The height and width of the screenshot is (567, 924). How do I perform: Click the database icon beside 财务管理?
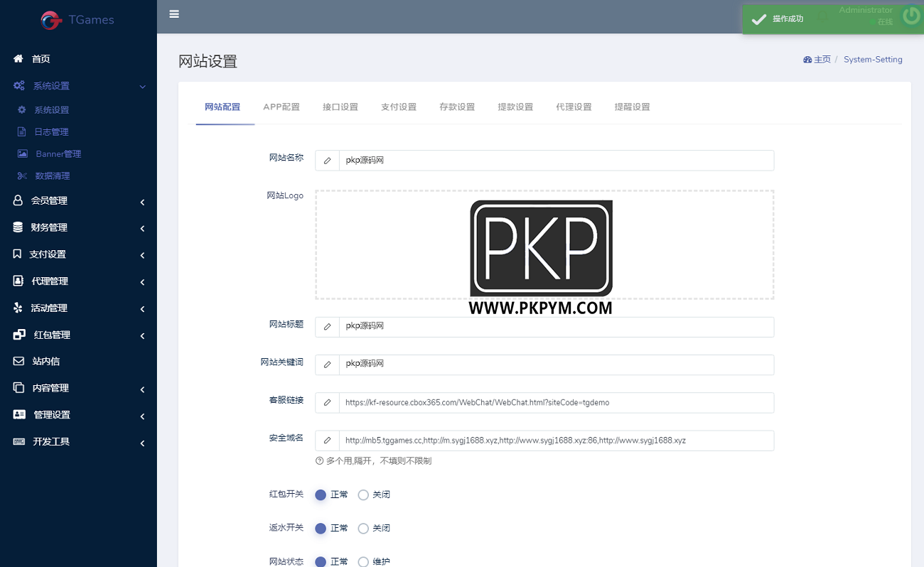[x=18, y=227]
